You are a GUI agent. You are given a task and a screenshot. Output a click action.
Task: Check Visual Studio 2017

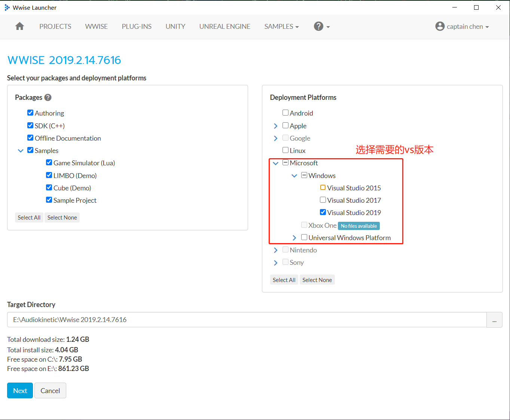click(x=323, y=200)
